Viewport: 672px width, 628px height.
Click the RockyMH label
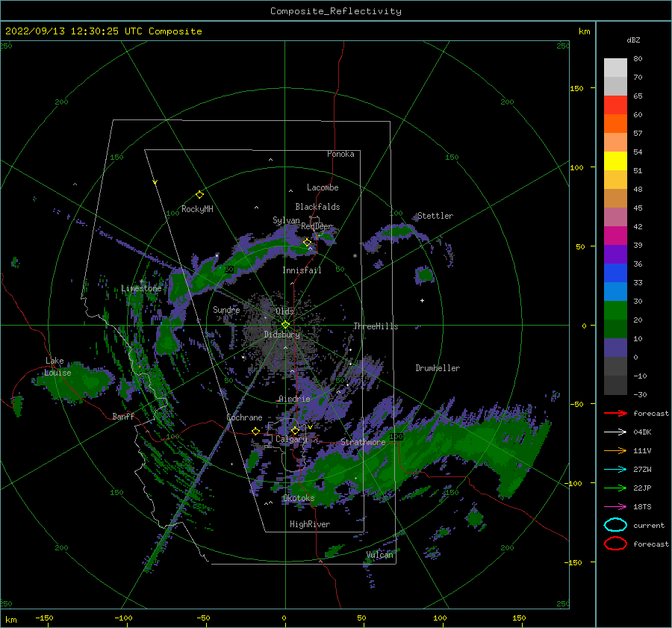tap(197, 209)
